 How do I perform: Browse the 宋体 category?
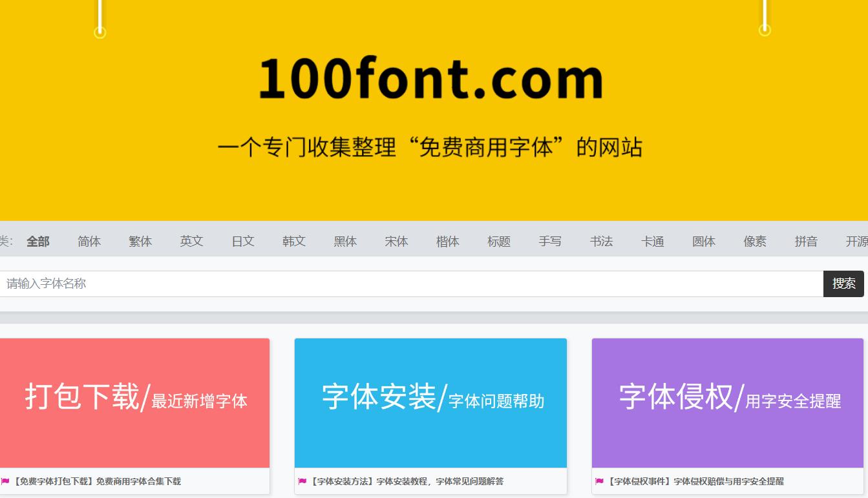396,241
